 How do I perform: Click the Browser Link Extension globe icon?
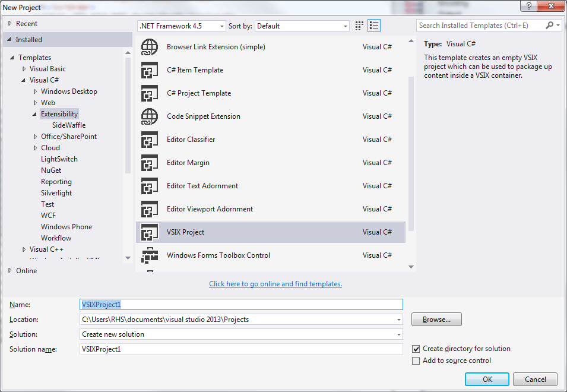pyautogui.click(x=149, y=47)
